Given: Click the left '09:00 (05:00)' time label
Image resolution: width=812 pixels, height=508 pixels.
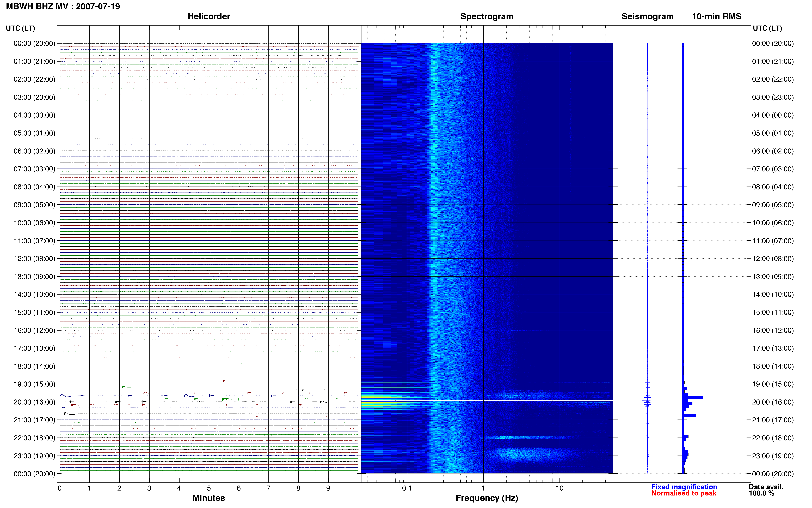Looking at the screenshot, I should (x=34, y=205).
